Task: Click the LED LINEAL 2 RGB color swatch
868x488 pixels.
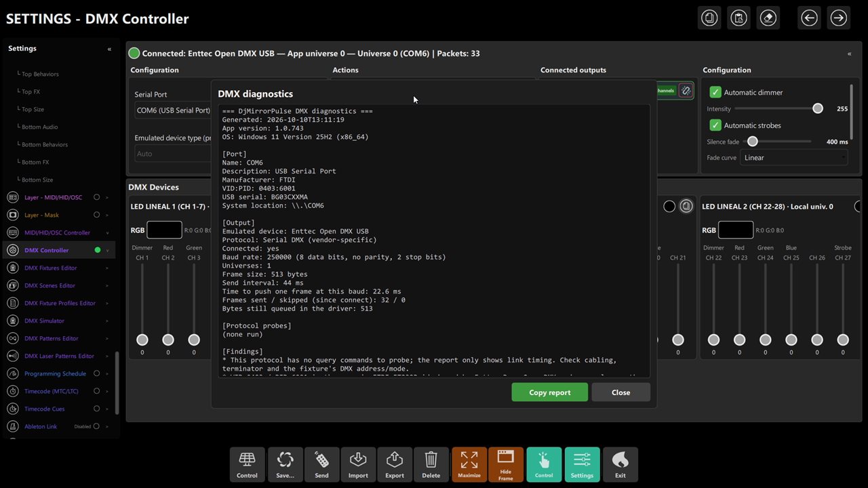Action: coord(736,230)
